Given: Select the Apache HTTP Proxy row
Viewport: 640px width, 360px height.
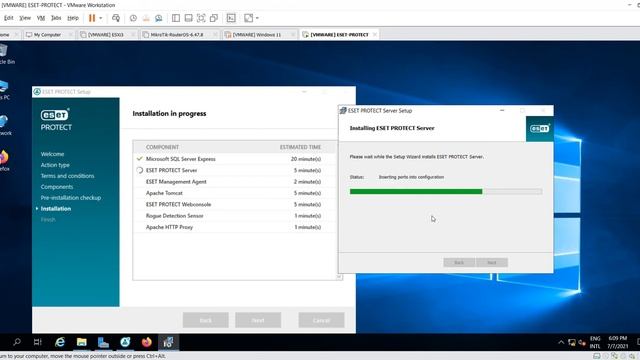Looking at the screenshot, I should coord(235,227).
